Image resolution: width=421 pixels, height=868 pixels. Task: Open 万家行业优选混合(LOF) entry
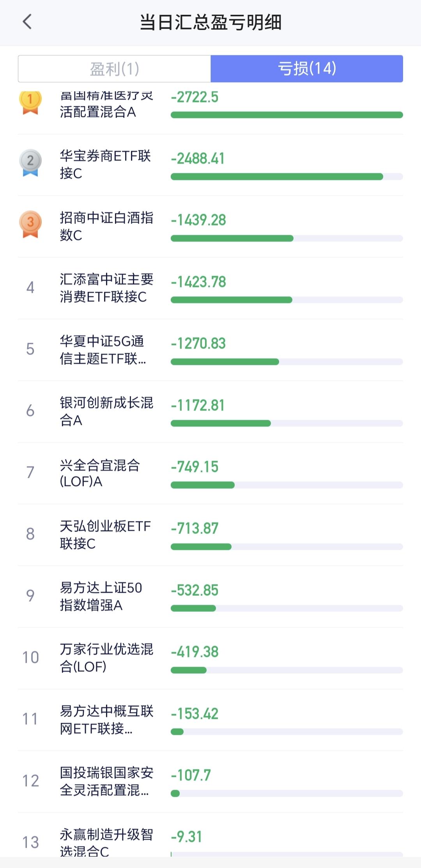(x=106, y=658)
